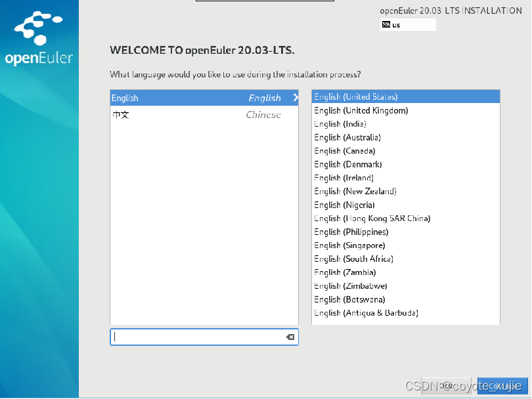532x399 pixels.
Task: Choose English (Antigua & Barbuda)
Action: [x=406, y=313]
